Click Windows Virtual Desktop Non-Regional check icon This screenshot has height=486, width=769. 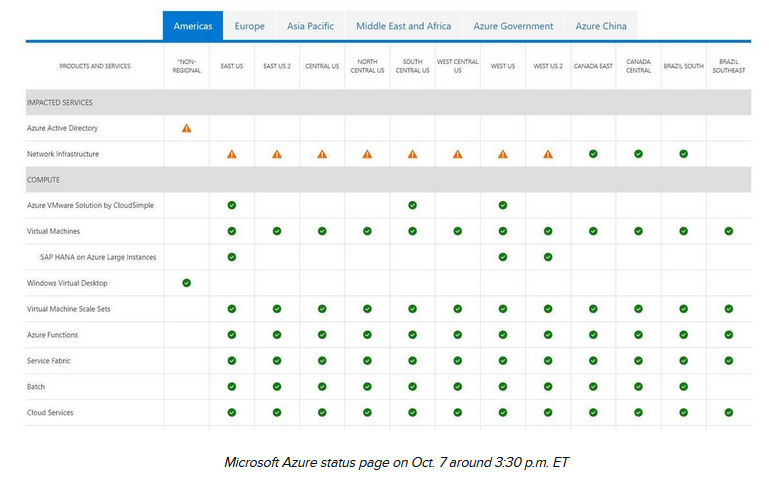pyautogui.click(x=186, y=283)
